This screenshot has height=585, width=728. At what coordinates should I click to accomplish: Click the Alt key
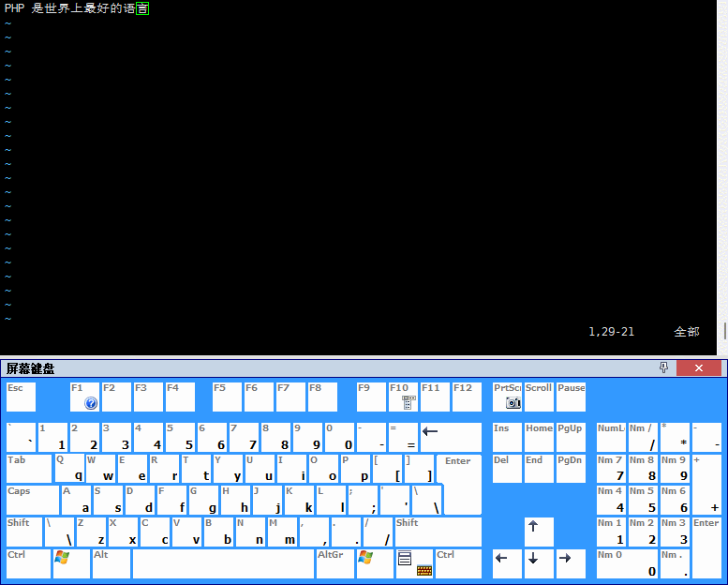111,563
